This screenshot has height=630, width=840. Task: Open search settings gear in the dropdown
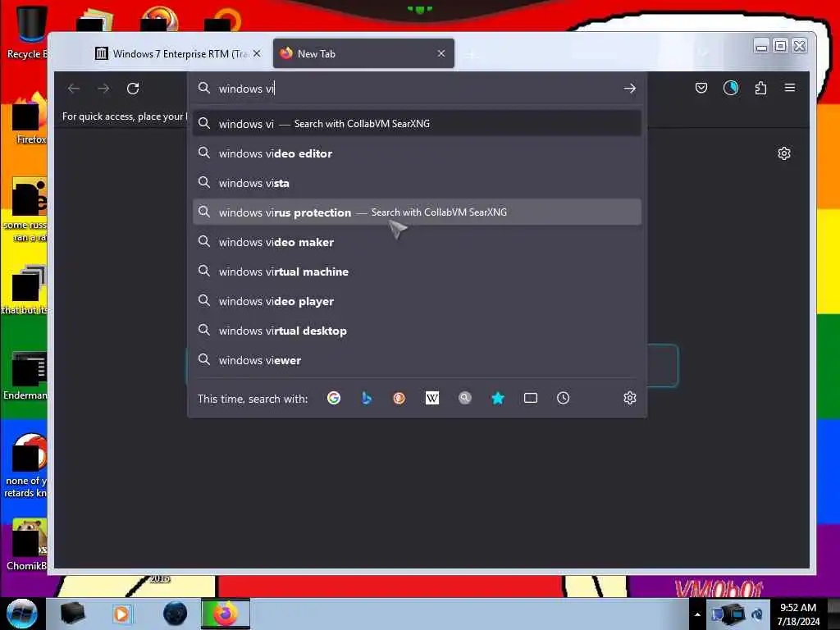pos(629,398)
